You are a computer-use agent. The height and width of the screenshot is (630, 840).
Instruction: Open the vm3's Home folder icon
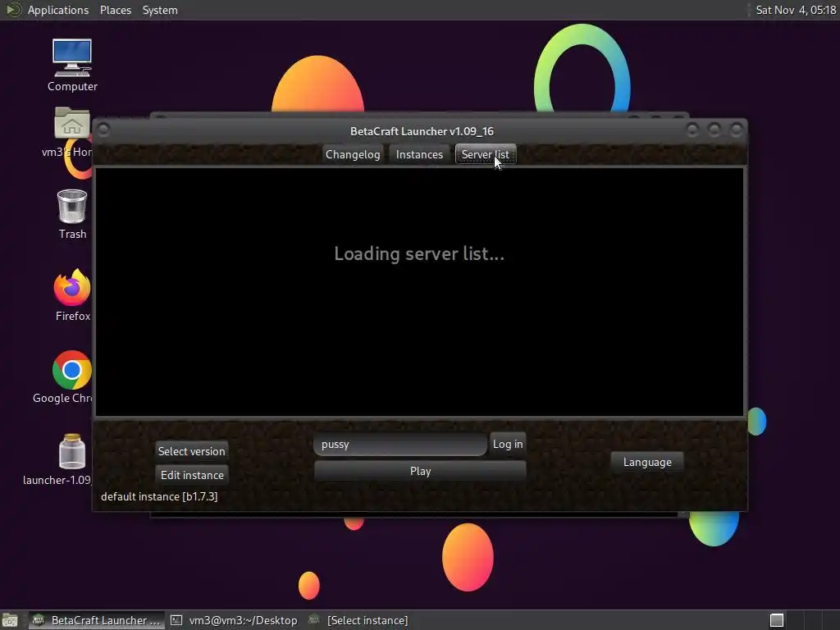[72, 132]
